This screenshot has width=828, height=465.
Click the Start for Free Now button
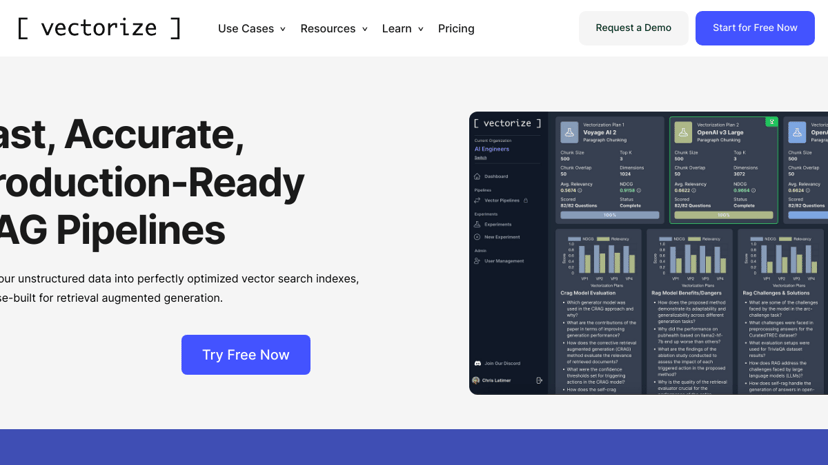tap(755, 28)
